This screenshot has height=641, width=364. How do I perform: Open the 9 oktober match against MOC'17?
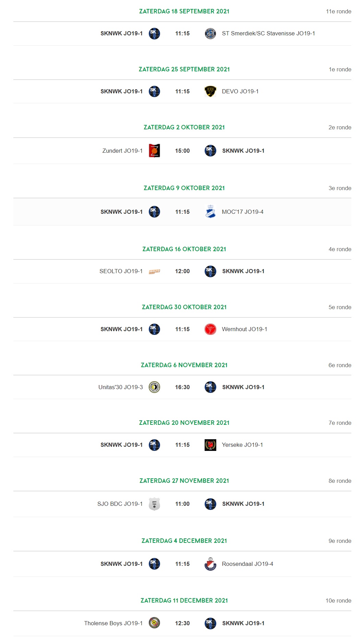[x=182, y=212]
